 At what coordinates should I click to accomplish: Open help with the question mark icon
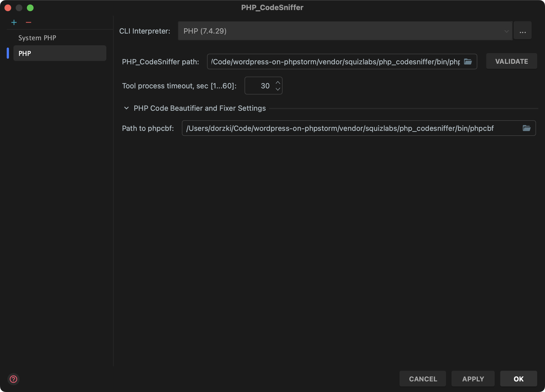(x=13, y=379)
